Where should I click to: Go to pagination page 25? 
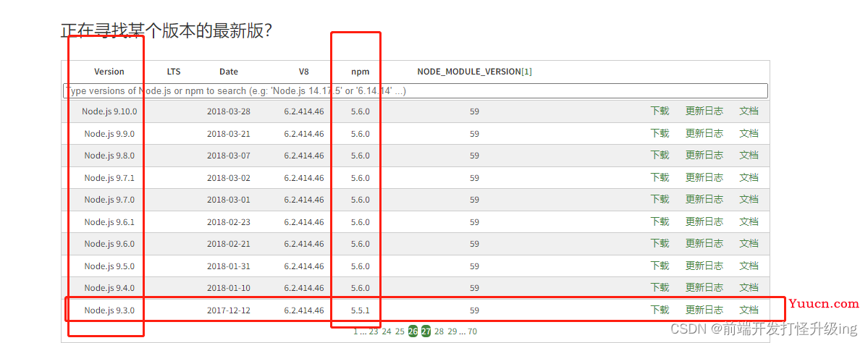[x=400, y=331]
